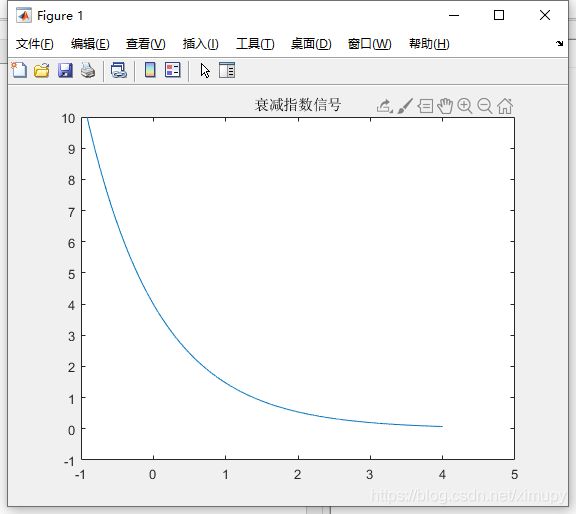
Task: Select the zoom in magnifier
Action: click(465, 106)
